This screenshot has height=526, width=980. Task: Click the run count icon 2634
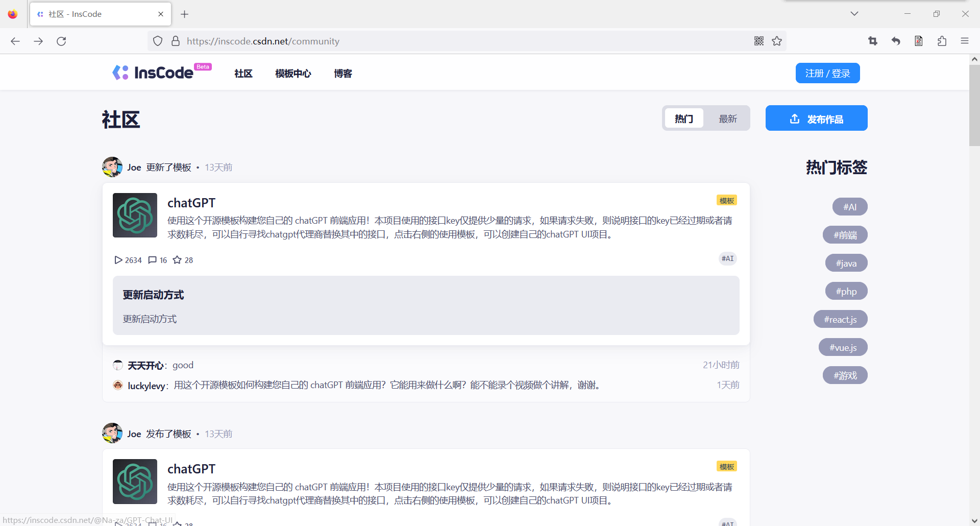pyautogui.click(x=118, y=260)
